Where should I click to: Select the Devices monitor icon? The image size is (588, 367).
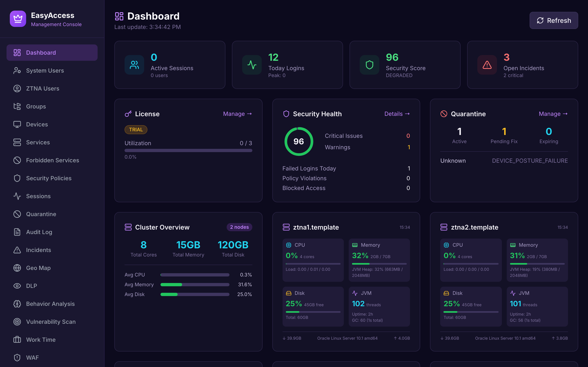(x=17, y=124)
